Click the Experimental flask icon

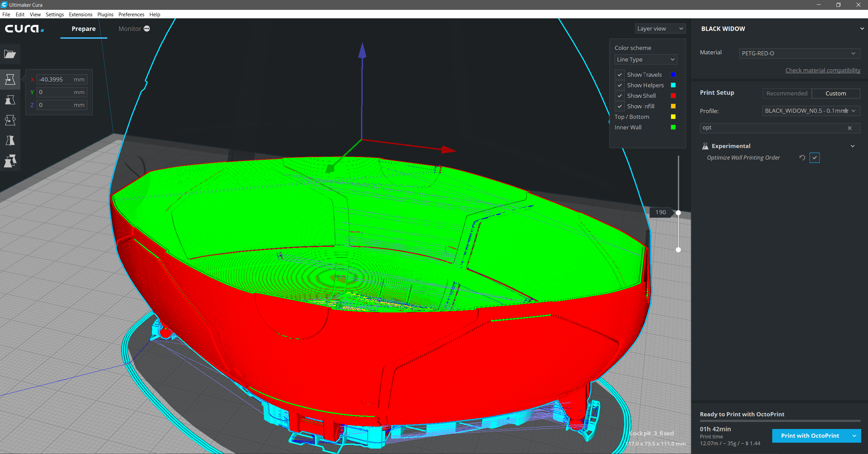pyautogui.click(x=705, y=146)
